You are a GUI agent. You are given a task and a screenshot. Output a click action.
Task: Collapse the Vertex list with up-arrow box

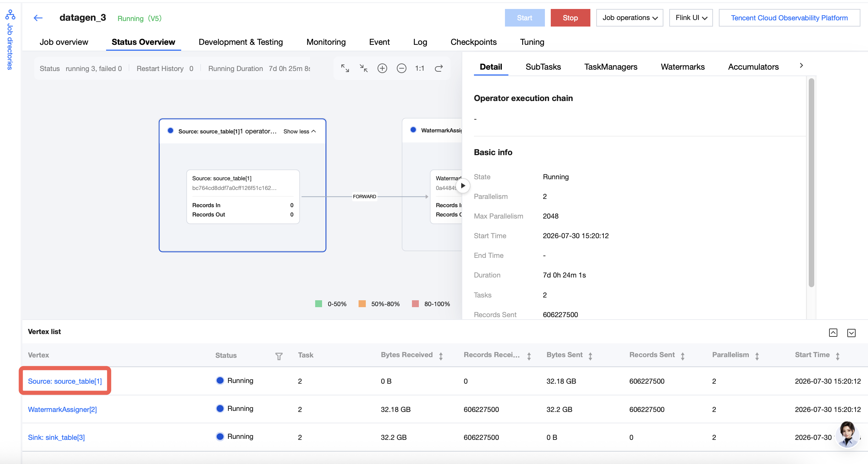tap(833, 333)
